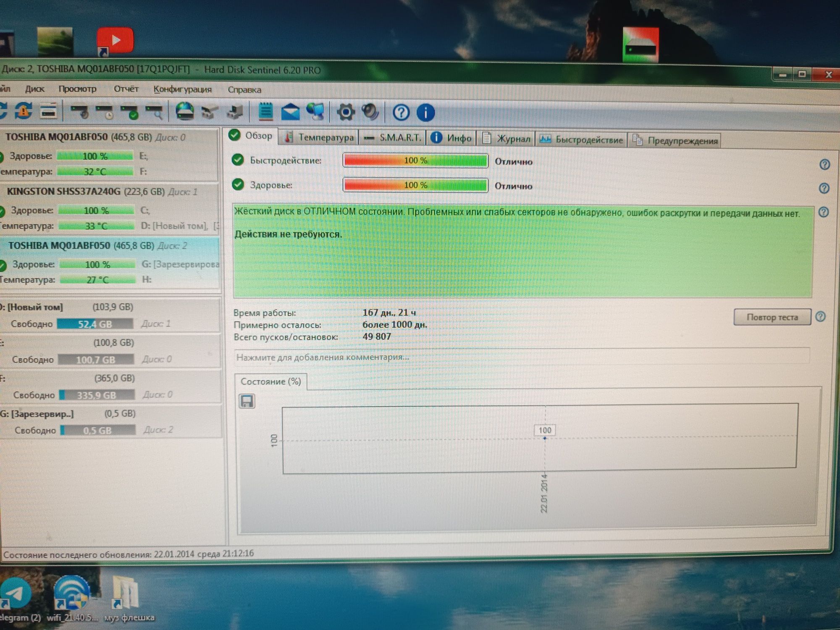Viewport: 840px width, 630px height.
Task: Click the 52,4 GB free space bar
Action: [x=95, y=324]
